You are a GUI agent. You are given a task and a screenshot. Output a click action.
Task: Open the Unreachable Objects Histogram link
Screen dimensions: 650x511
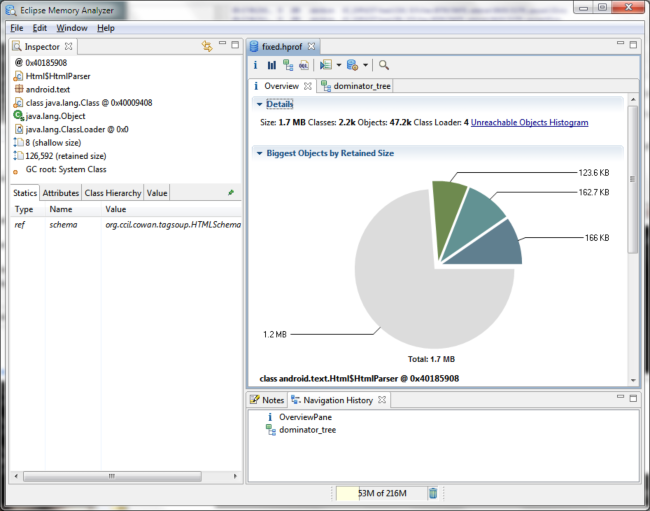tap(529, 122)
